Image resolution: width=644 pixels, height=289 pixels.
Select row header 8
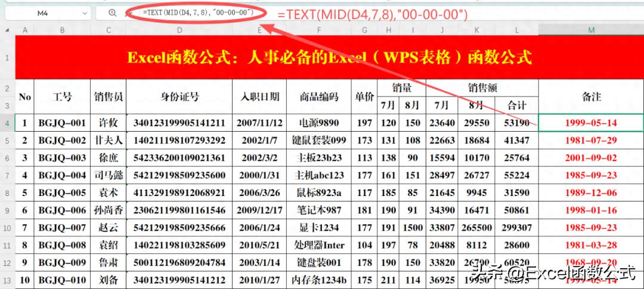[7, 192]
